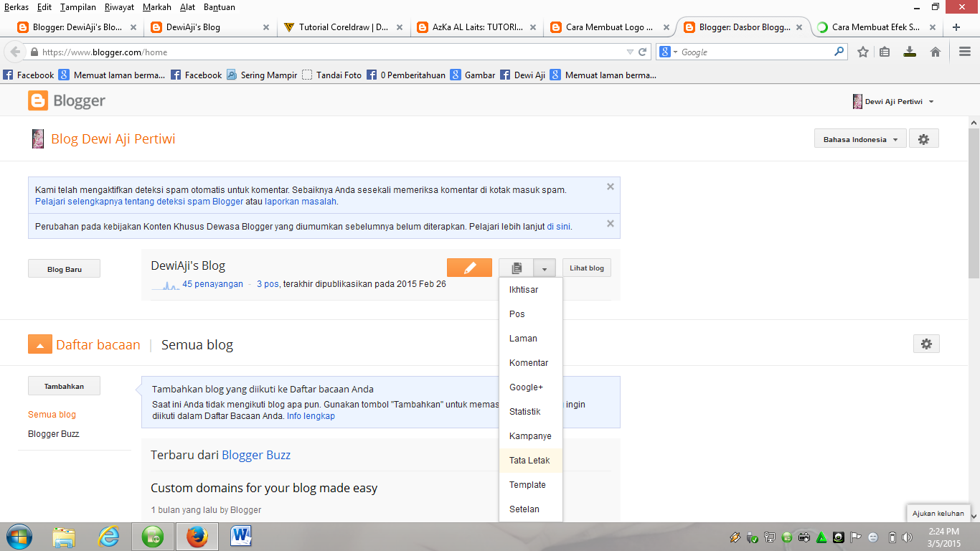
Task: Select 'Semua blog' in the sidebar
Action: point(52,415)
